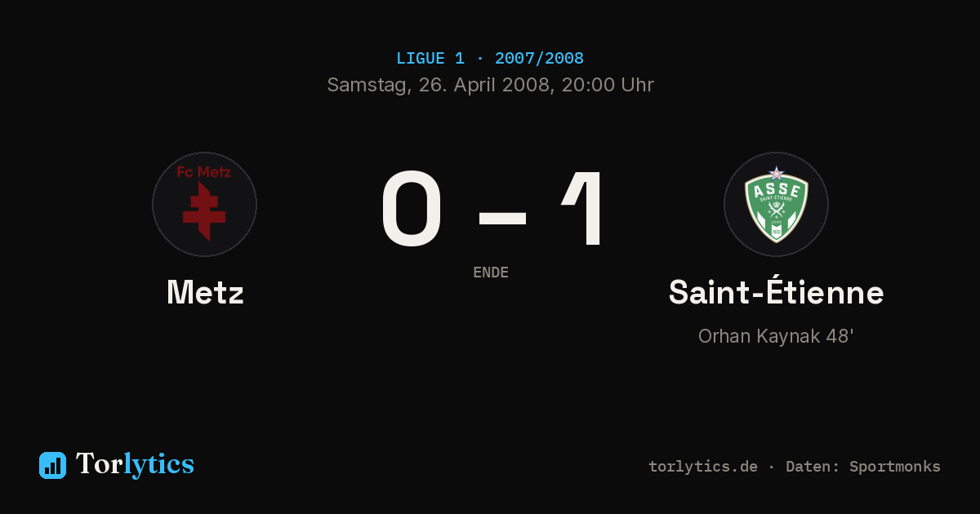Viewport: 980px width, 514px height.
Task: Select the 2007/2008 season label
Action: pos(539,59)
